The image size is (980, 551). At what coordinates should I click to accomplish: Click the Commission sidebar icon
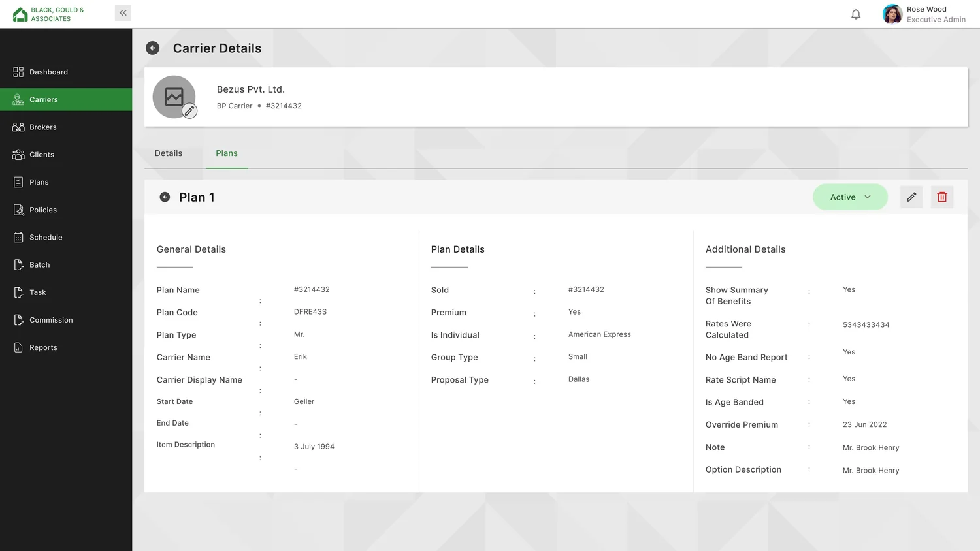[x=18, y=320]
